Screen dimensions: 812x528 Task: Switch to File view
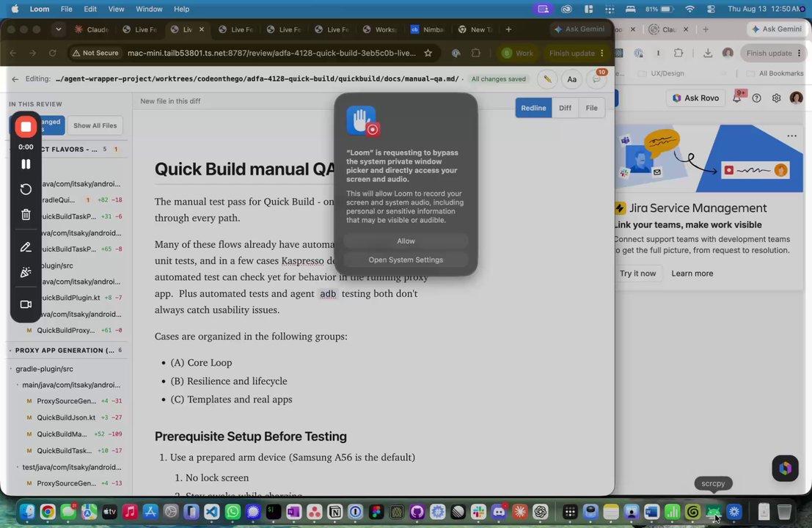(x=591, y=108)
